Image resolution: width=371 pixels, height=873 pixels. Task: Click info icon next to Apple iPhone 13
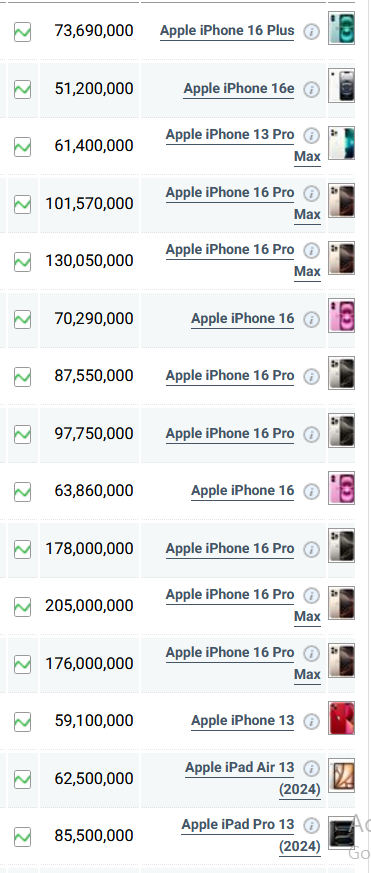[x=312, y=722]
